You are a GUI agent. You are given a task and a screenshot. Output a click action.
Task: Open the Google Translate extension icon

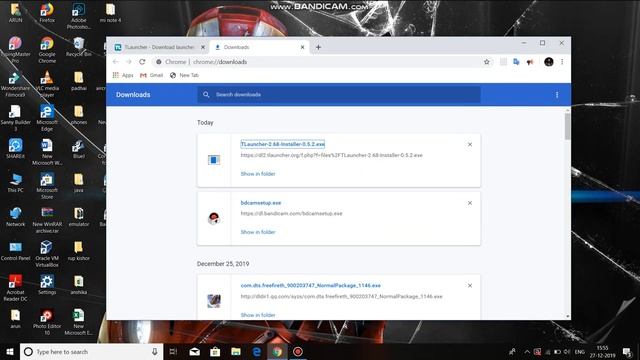click(516, 62)
